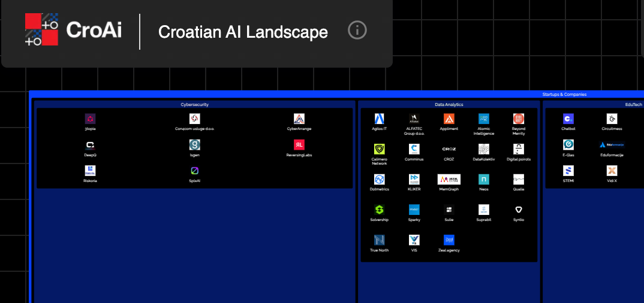The height and width of the screenshot is (303, 644).
Task: Select the Agilos IT logo
Action: pos(379,119)
